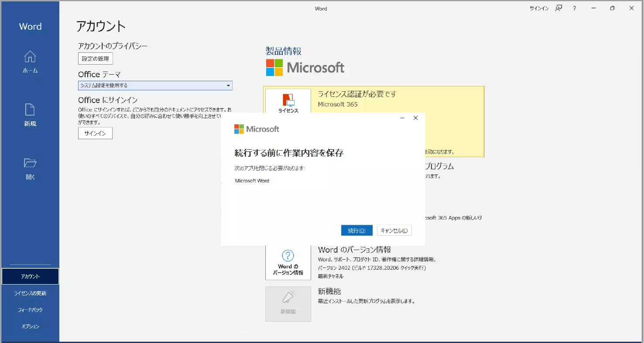Click the 設定の管理 button
This screenshot has width=644, height=343.
tap(95, 58)
